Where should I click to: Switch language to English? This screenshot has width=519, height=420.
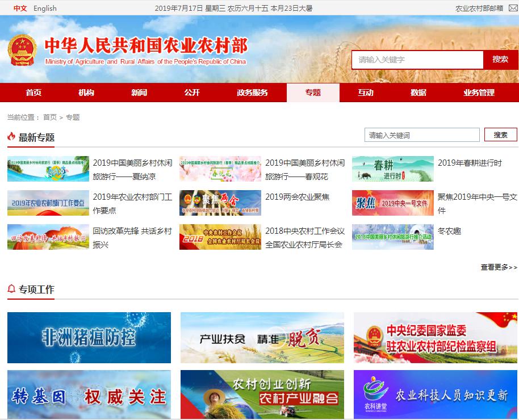coord(45,9)
